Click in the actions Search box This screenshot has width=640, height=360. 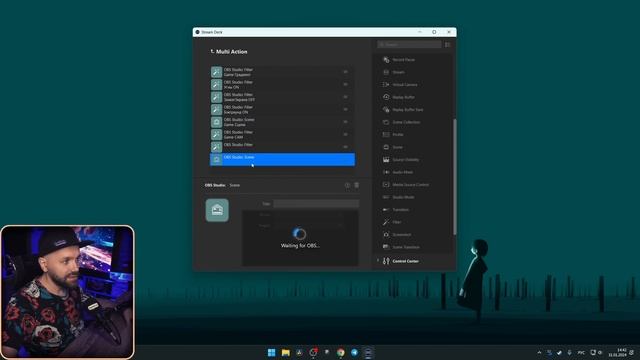tap(409, 44)
